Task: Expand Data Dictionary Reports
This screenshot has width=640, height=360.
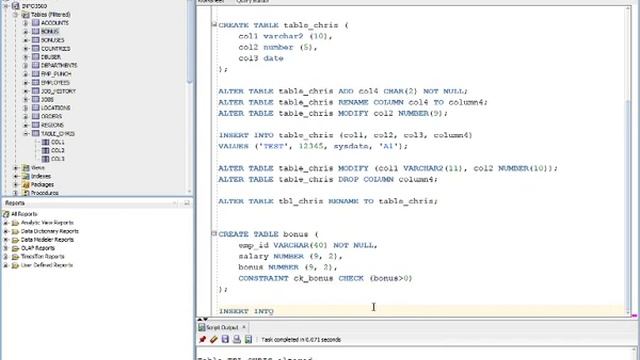Action: pyautogui.click(x=6, y=231)
